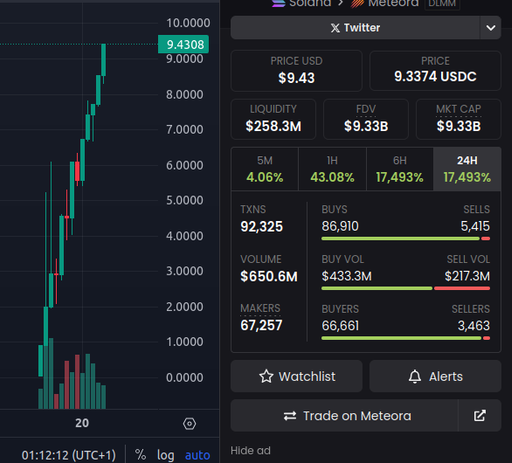Image resolution: width=512 pixels, height=463 pixels.
Task: Click the PRICE USD $9.43 box
Action: click(x=296, y=71)
